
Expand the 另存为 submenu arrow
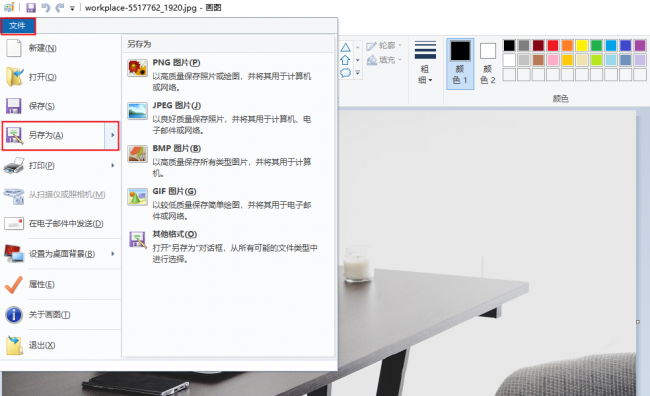pyautogui.click(x=112, y=135)
